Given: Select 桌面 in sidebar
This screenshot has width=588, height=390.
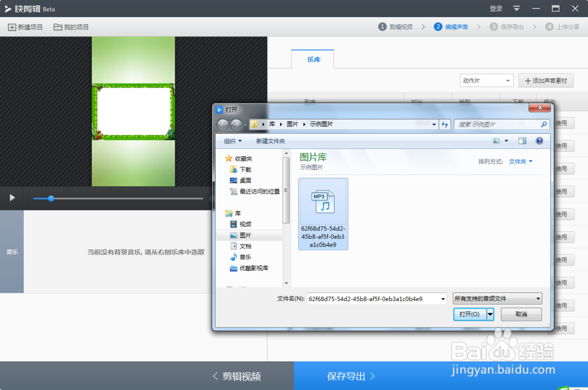Looking at the screenshot, I should tap(240, 181).
